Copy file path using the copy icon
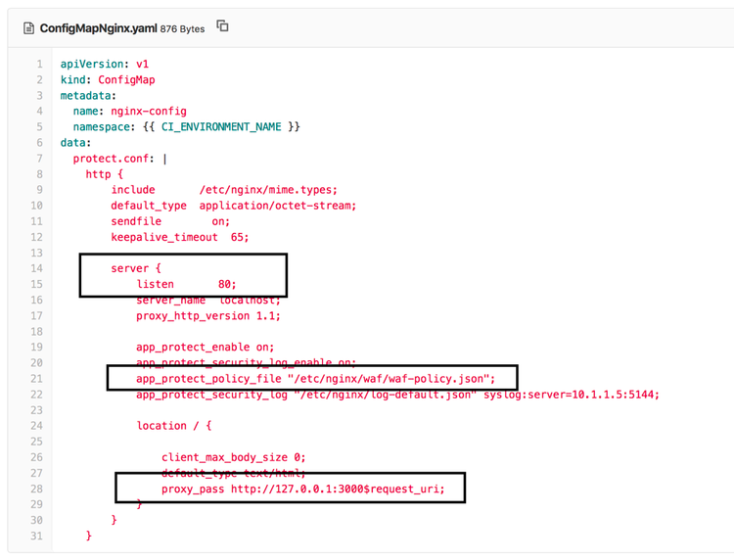This screenshot has height=560, width=734. 222,26
